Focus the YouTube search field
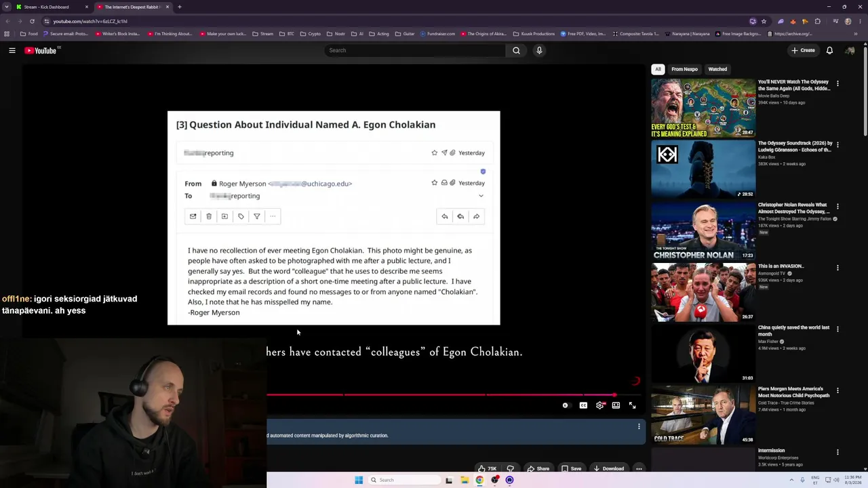Viewport: 868px width, 488px height. [415, 50]
